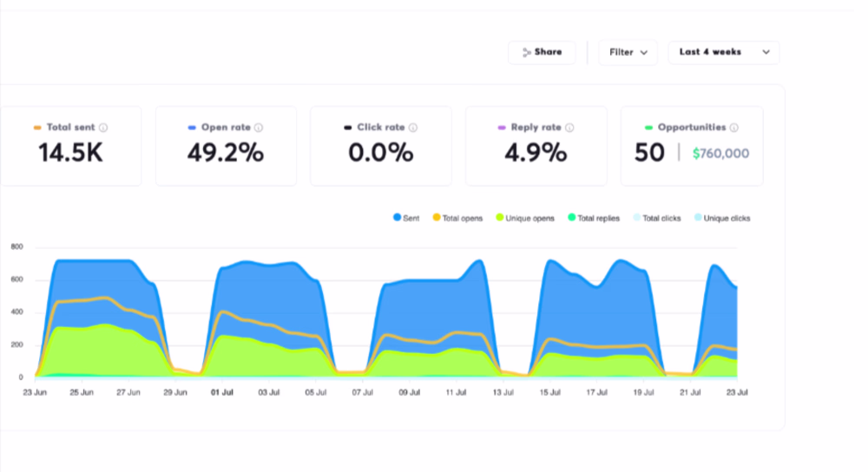Click the green Total replies legend dot
This screenshot has width=868, height=472.
pos(572,218)
